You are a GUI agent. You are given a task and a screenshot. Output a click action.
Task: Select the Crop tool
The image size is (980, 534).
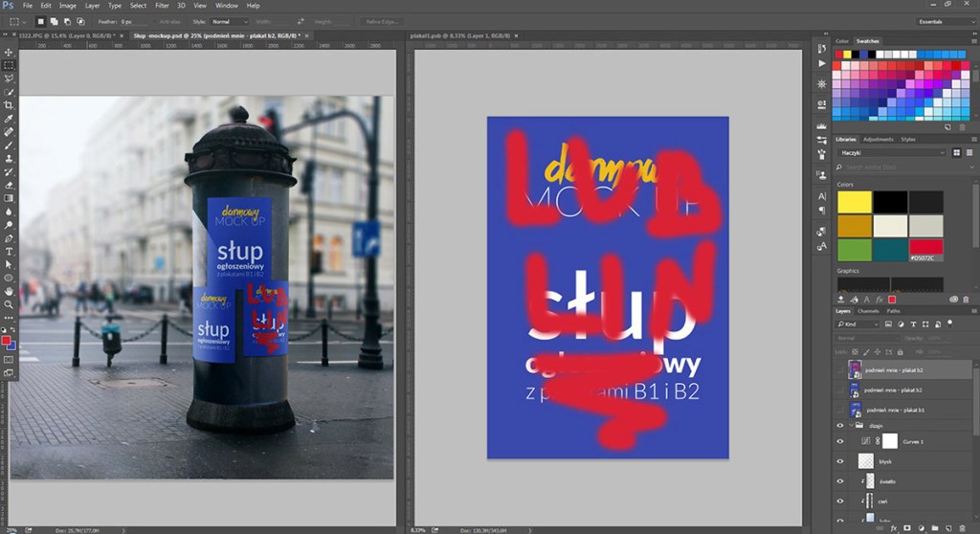pyautogui.click(x=9, y=105)
